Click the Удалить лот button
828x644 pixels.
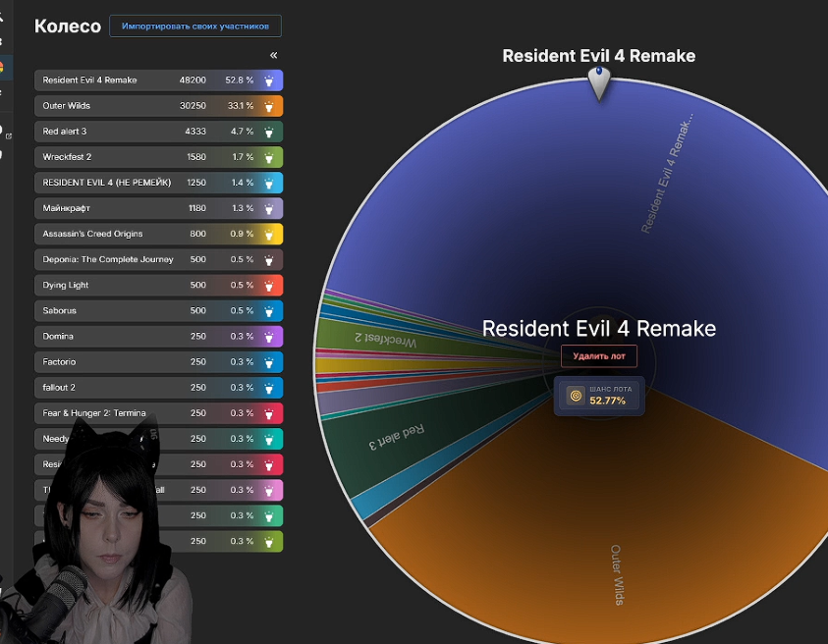(x=599, y=355)
